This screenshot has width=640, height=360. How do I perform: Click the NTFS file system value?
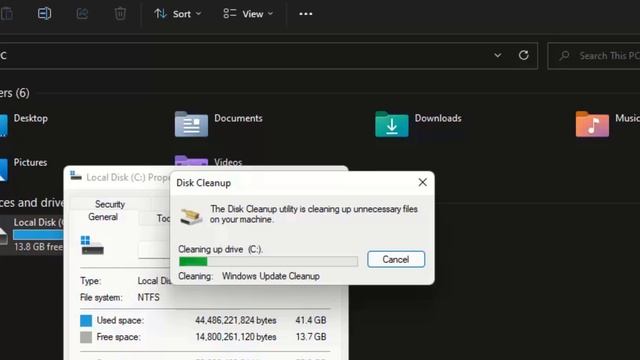point(149,298)
